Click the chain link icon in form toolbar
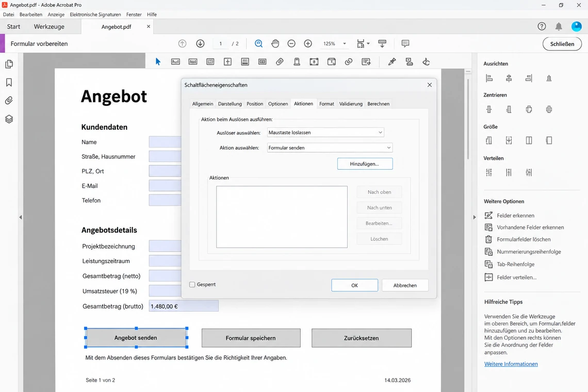 [349, 62]
